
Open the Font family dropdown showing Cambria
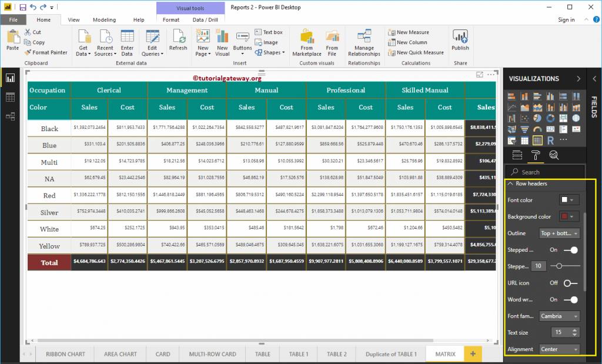click(559, 316)
